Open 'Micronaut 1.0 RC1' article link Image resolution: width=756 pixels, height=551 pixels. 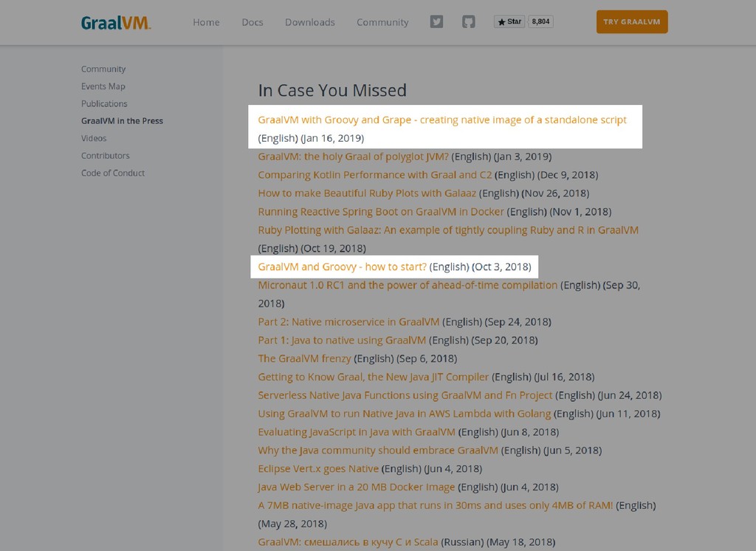pyautogui.click(x=408, y=285)
